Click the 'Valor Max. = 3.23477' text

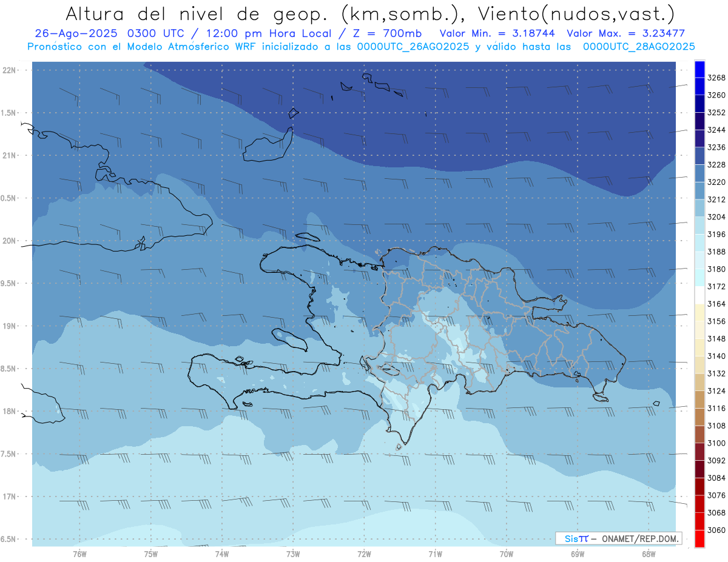[x=625, y=34]
